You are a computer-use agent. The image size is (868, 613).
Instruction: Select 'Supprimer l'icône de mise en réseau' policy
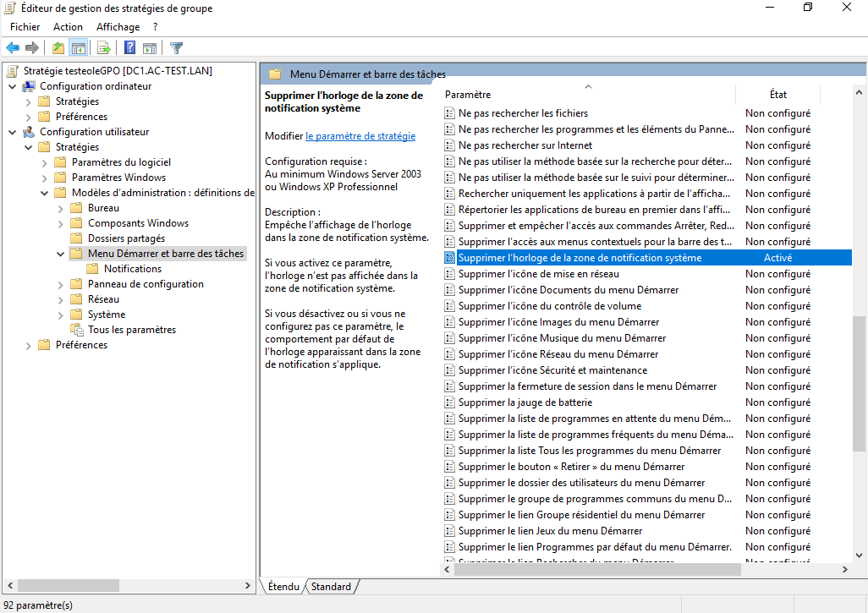coord(539,274)
